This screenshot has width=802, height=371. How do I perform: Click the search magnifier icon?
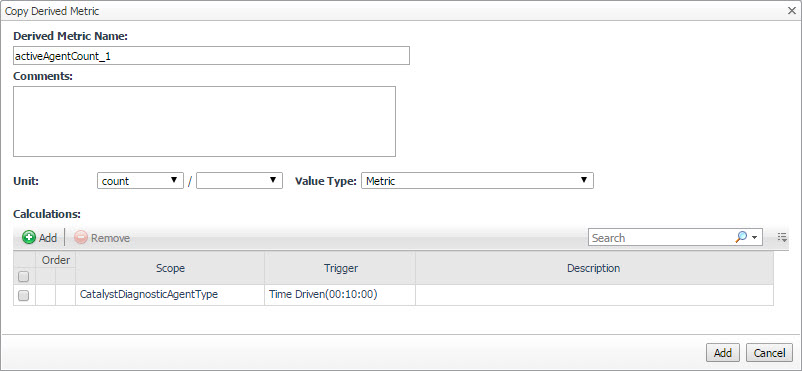741,237
